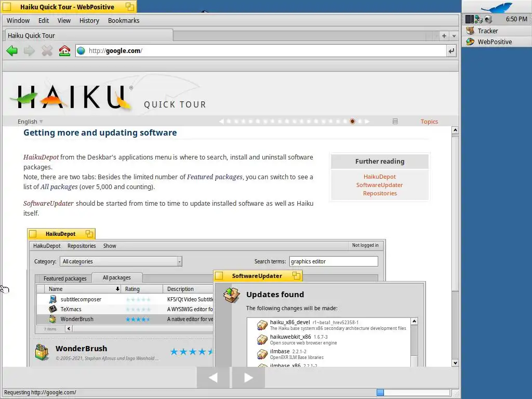
Task: Open the Repositories further reading link
Action: point(380,193)
